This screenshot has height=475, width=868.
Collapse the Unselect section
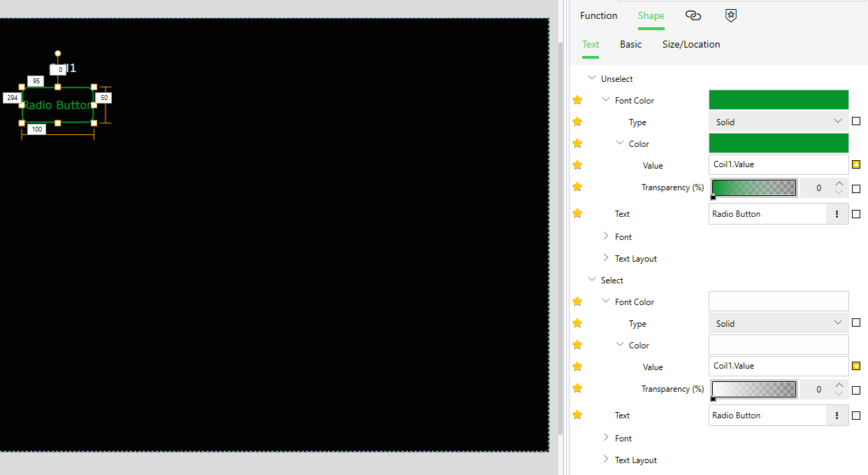point(592,78)
